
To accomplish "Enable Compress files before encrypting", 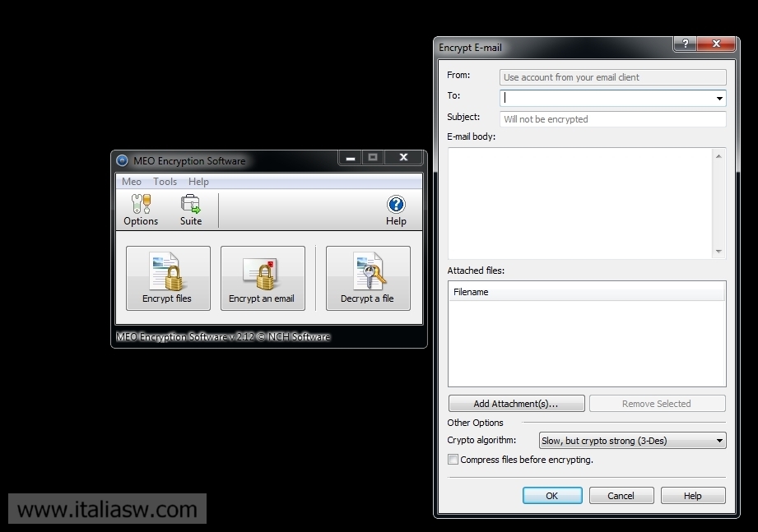I will pos(453,460).
